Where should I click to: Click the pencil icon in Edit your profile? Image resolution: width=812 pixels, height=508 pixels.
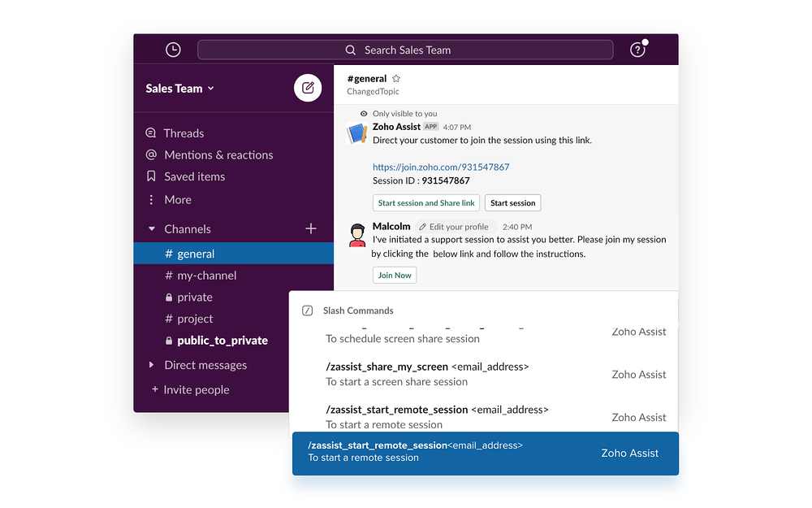pos(422,227)
